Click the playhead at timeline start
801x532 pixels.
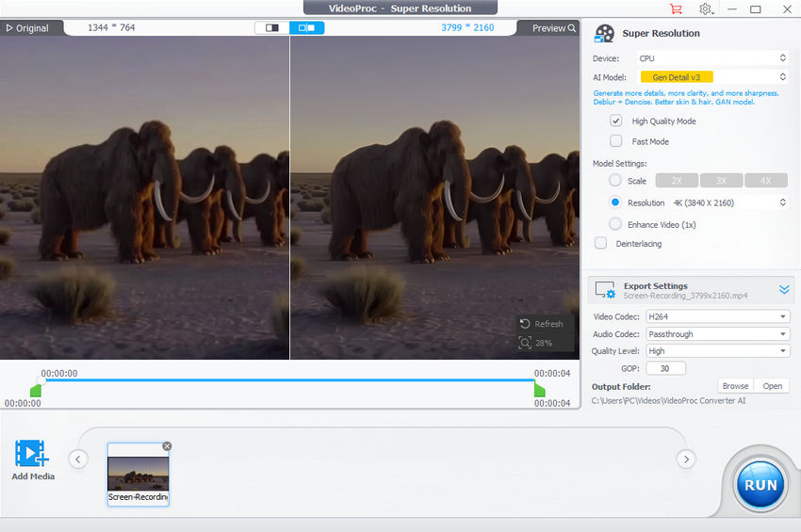pos(41,380)
